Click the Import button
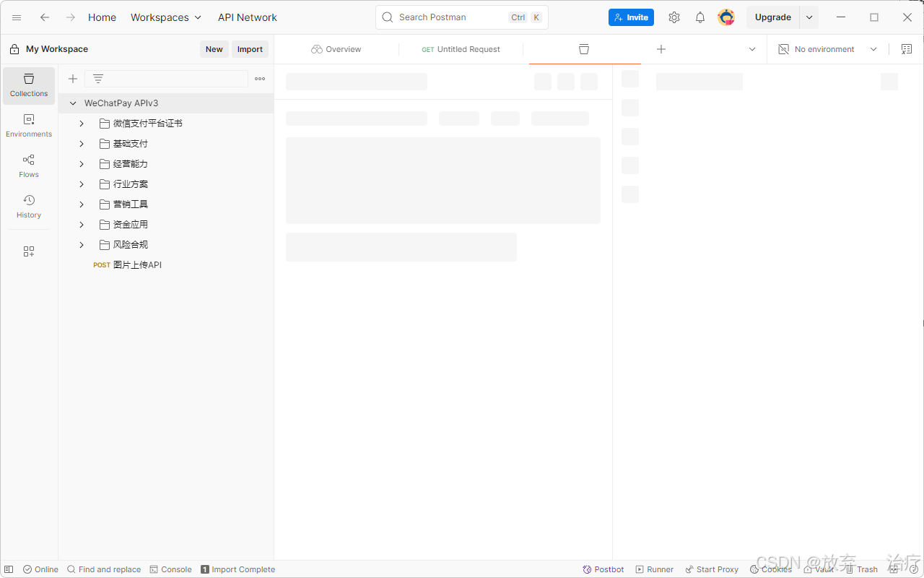 pyautogui.click(x=250, y=49)
